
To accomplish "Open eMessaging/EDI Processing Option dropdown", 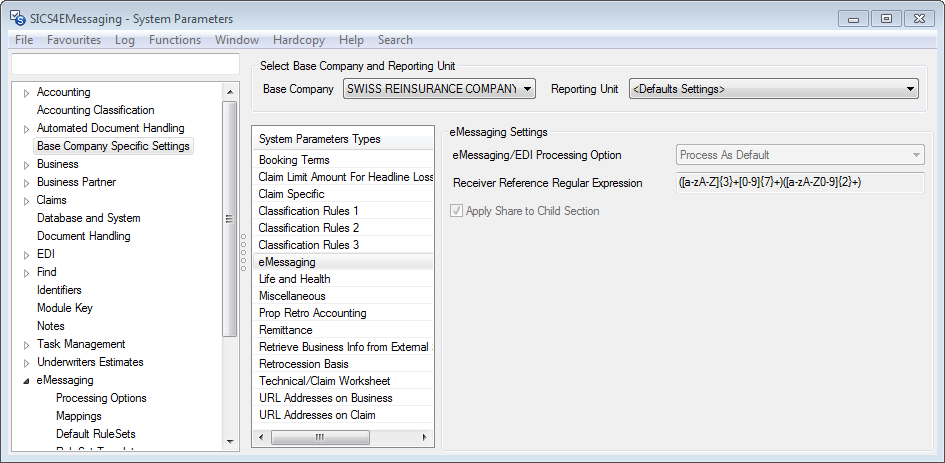I will pos(800,155).
